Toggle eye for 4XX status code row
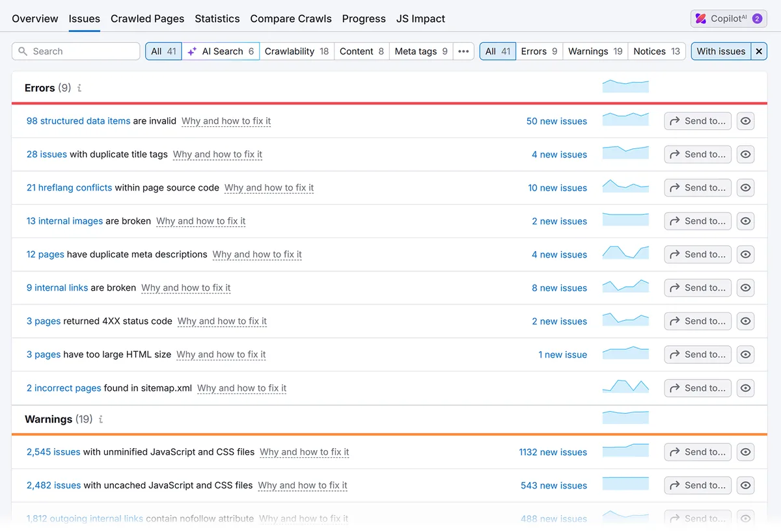The image size is (781, 532). coord(745,321)
